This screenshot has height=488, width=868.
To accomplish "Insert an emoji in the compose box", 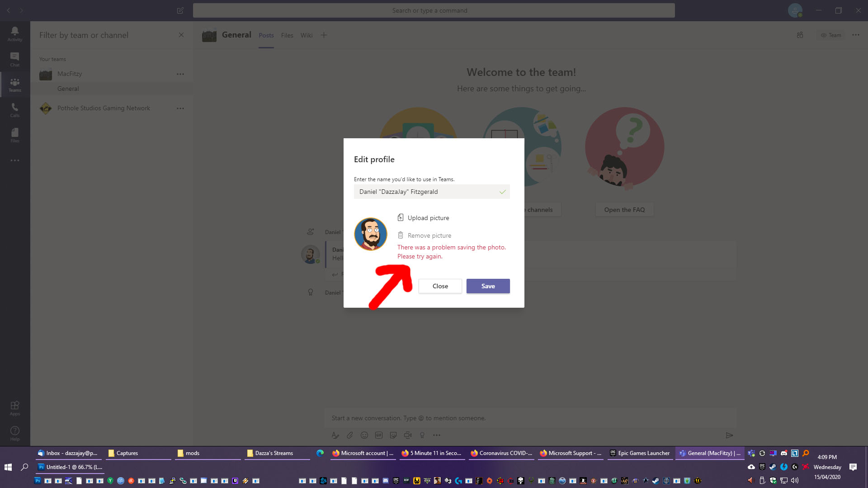I will click(364, 435).
